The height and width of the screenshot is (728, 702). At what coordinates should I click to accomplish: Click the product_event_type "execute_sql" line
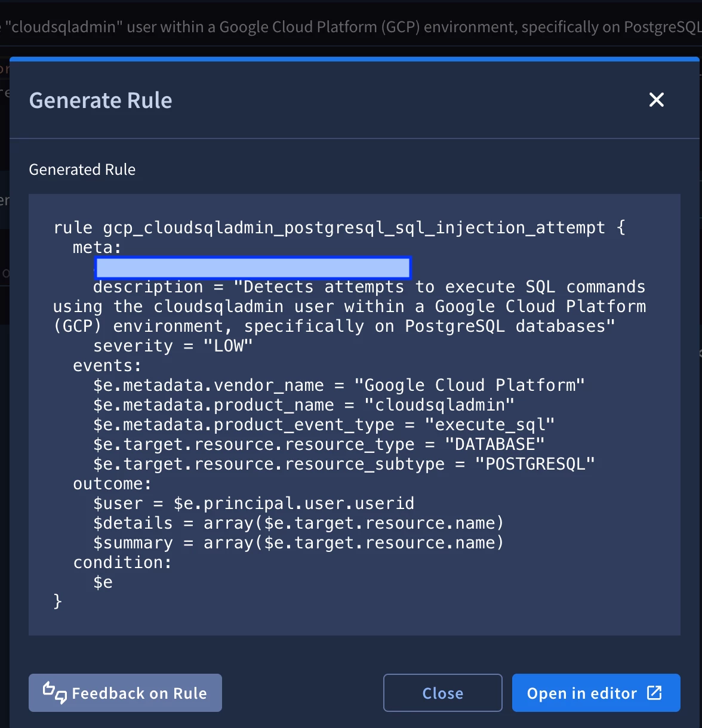[x=324, y=425]
